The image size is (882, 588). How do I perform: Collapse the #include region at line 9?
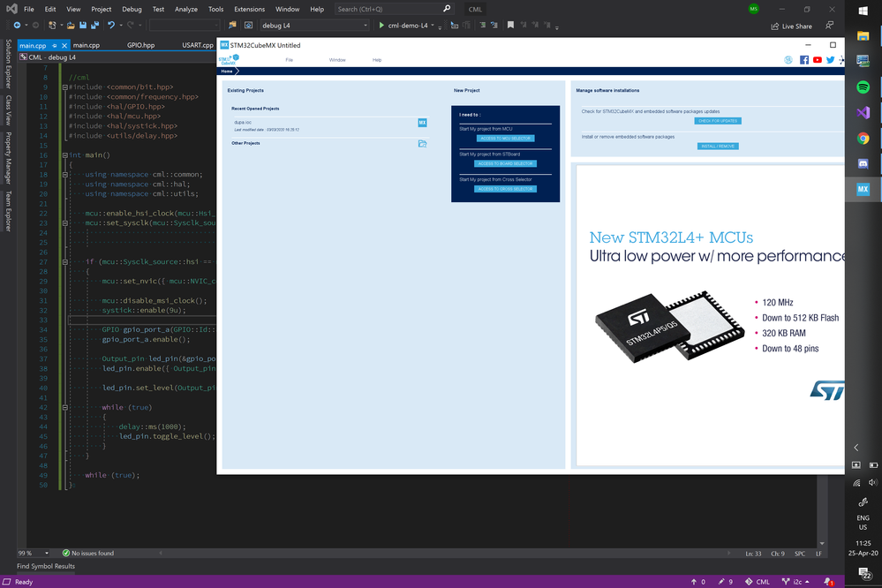click(64, 87)
